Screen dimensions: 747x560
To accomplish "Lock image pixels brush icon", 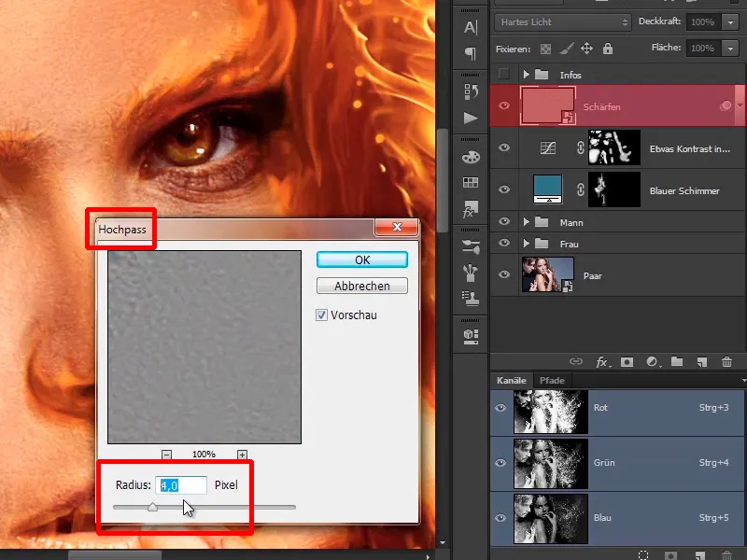I will pos(566,49).
